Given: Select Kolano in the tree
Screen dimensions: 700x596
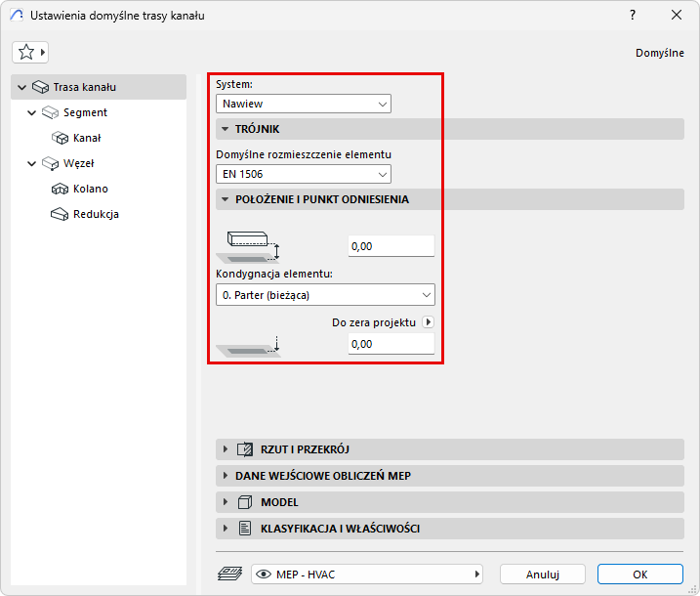Looking at the screenshot, I should 91,189.
